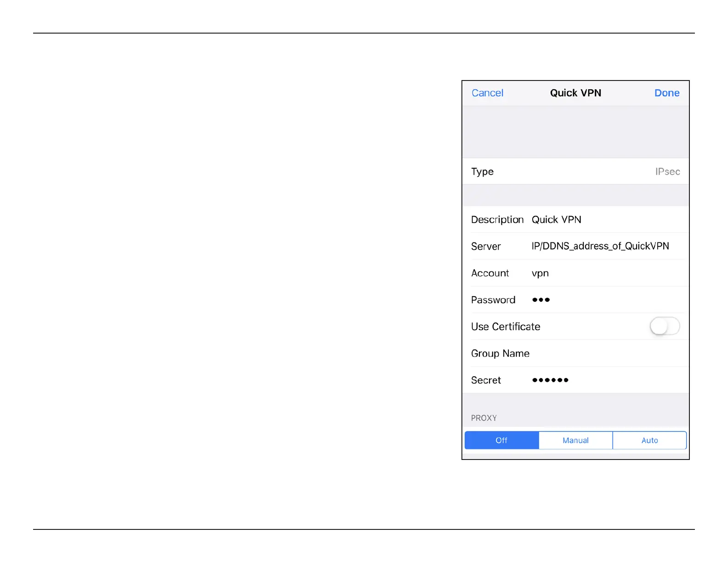728x563 pixels.
Task: Click the Password label
Action: 493,299
